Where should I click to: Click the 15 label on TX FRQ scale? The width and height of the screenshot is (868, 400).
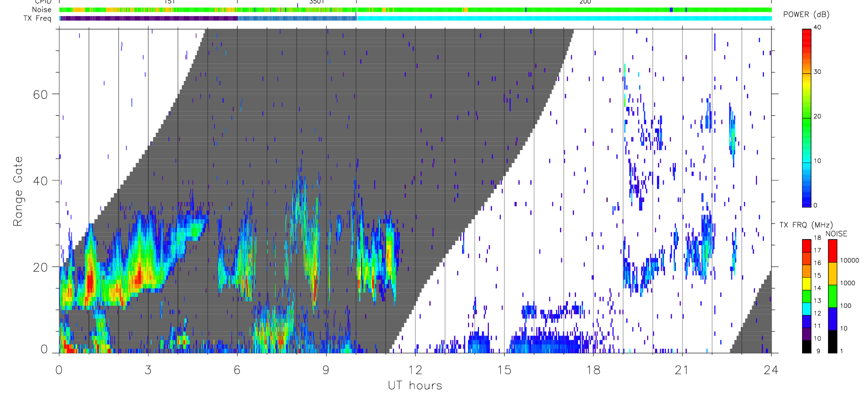(817, 276)
